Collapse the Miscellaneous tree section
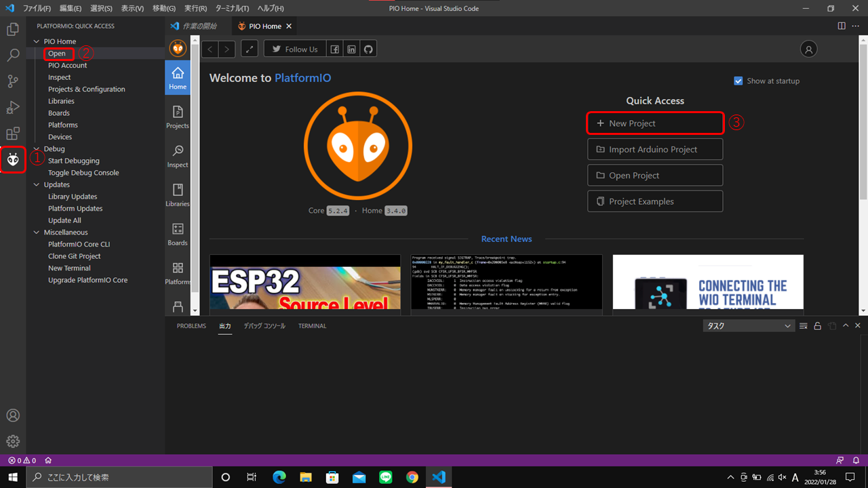Image resolution: width=868 pixels, height=488 pixels. tap(37, 232)
